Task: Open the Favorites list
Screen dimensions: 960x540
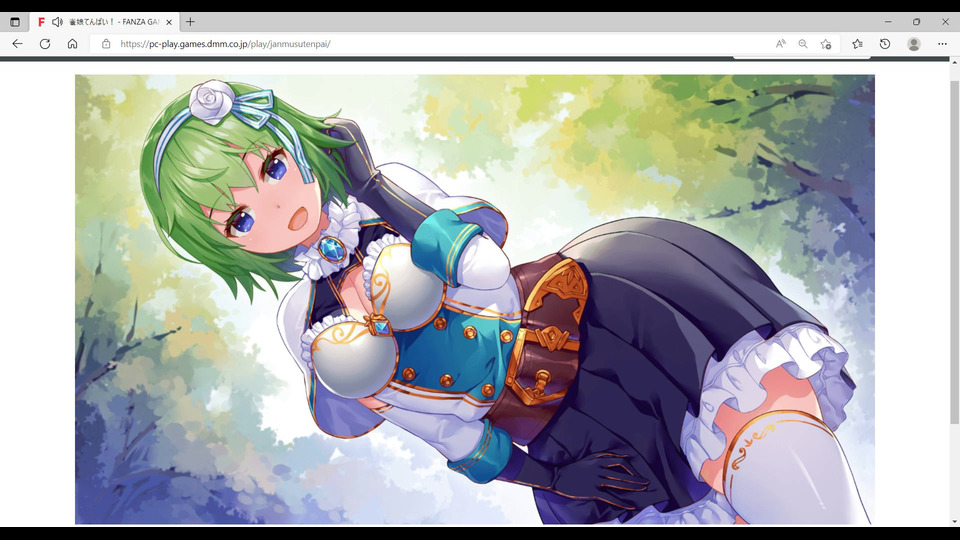Action: click(857, 44)
